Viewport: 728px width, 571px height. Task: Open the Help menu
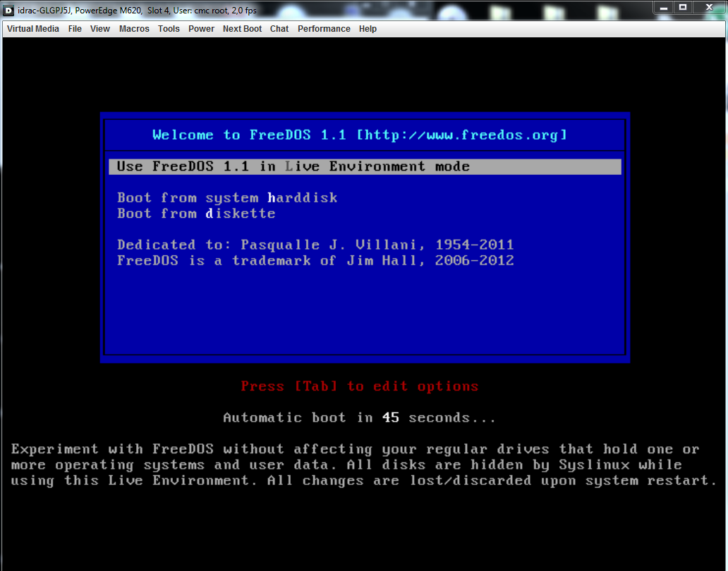pyautogui.click(x=368, y=29)
